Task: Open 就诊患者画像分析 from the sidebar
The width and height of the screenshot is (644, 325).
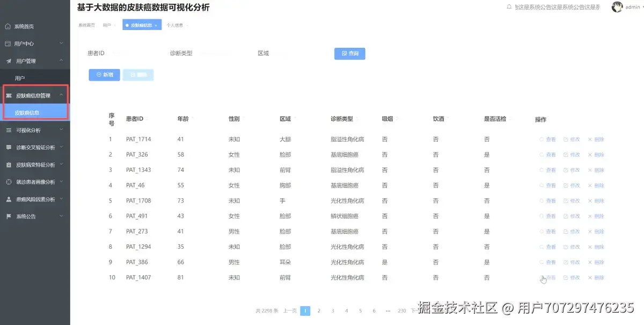Action: 8,182
